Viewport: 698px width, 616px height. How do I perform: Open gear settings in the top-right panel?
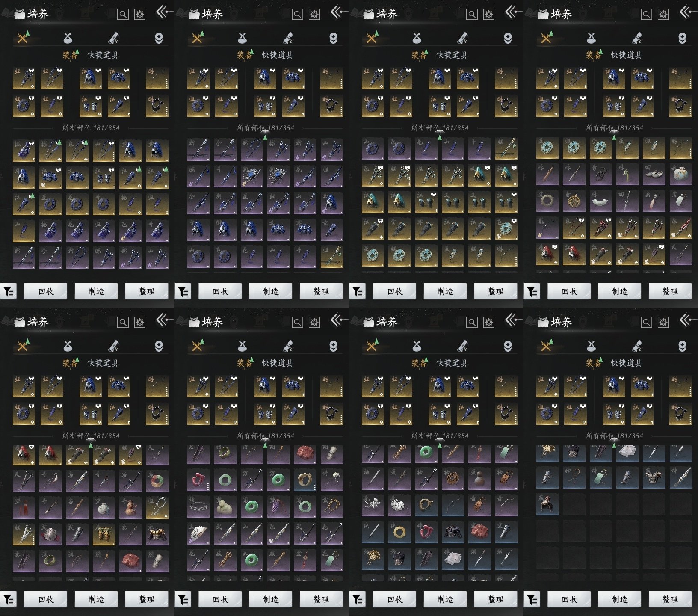(663, 15)
